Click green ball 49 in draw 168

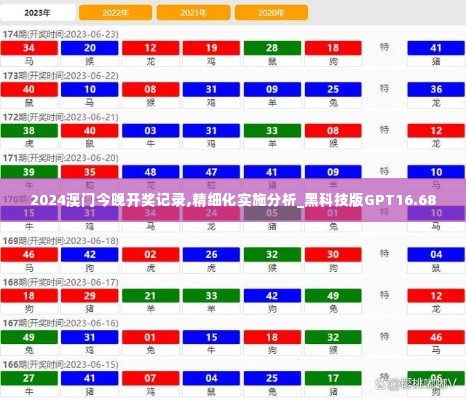click(x=333, y=296)
